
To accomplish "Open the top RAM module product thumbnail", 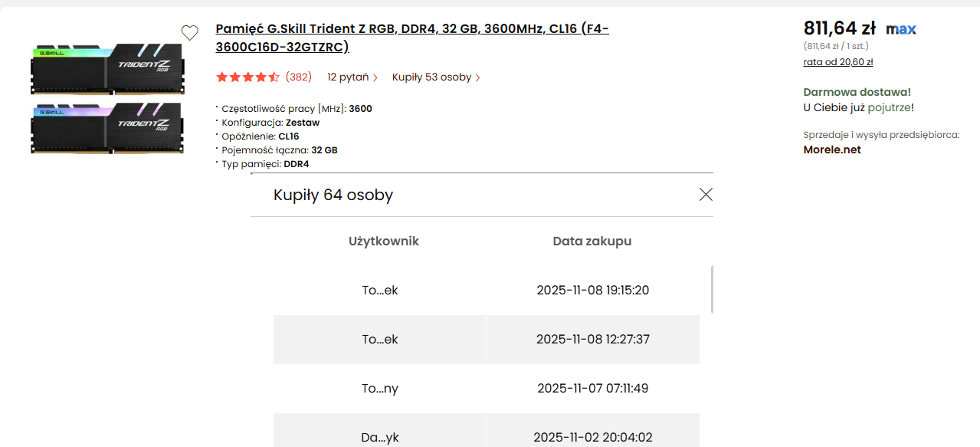I will [107, 67].
